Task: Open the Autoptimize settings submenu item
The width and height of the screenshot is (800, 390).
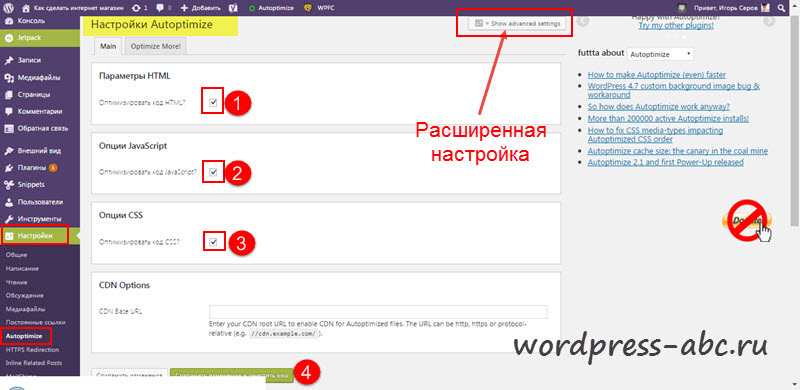Action: pyautogui.click(x=24, y=336)
